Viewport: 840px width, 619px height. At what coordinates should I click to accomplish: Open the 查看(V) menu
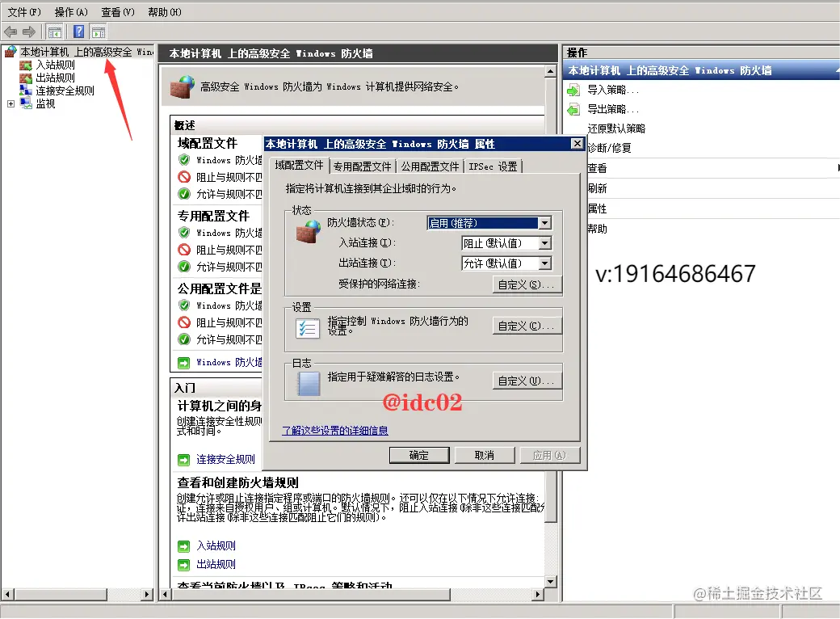tap(116, 12)
